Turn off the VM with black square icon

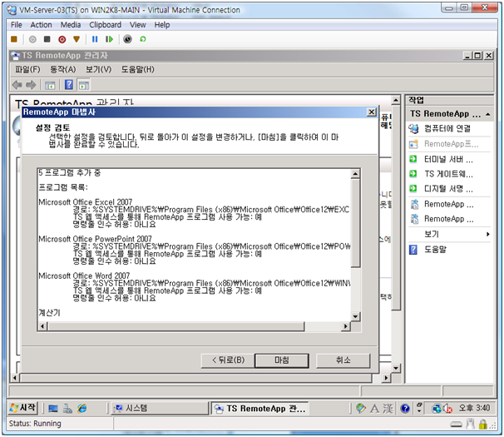click(47, 39)
